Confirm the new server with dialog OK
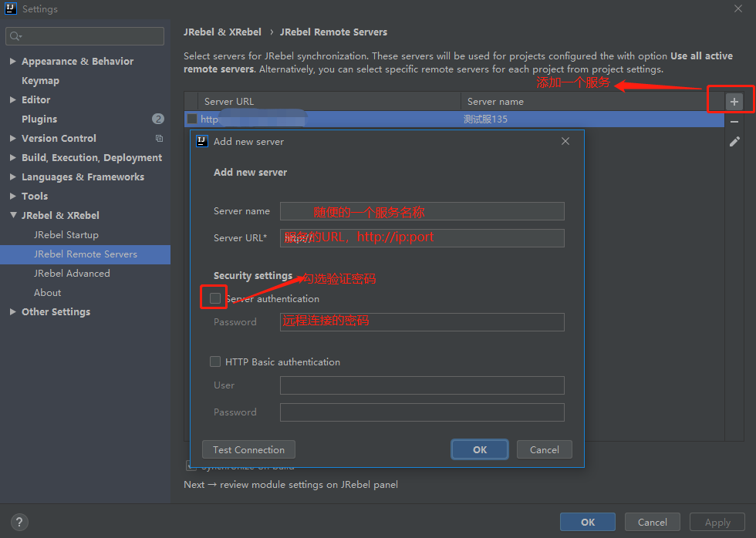This screenshot has width=756, height=538. 480,449
